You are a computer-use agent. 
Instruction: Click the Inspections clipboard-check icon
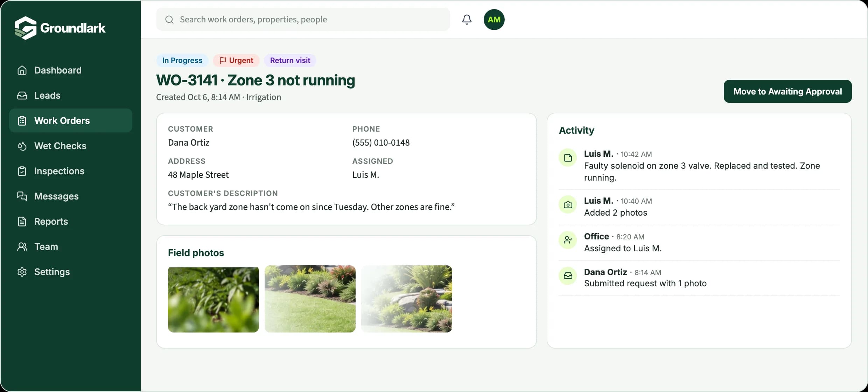point(22,171)
